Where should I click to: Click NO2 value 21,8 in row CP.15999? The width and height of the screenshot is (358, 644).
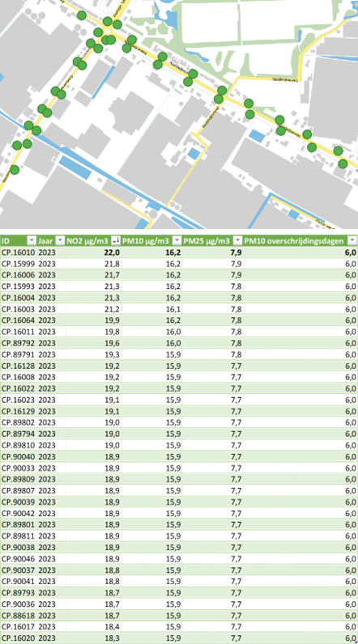click(113, 263)
